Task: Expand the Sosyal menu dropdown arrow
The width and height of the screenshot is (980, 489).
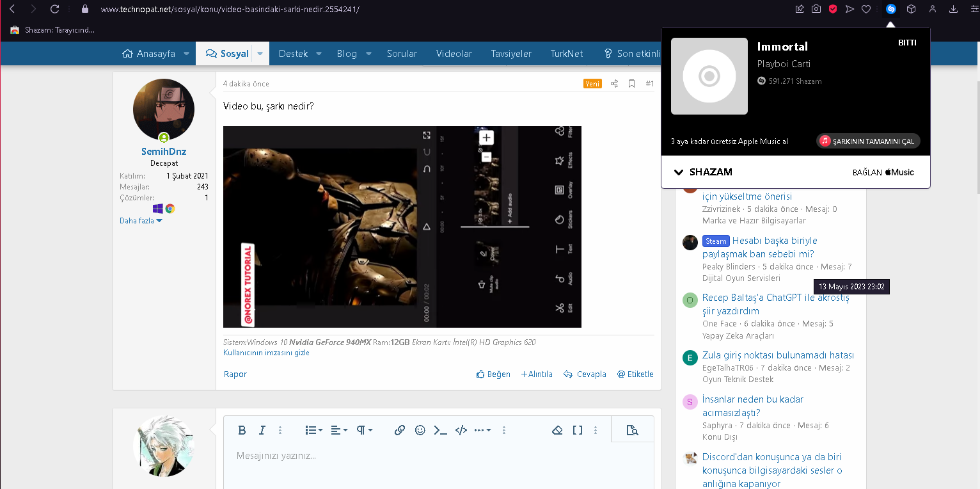Action: [x=260, y=54]
